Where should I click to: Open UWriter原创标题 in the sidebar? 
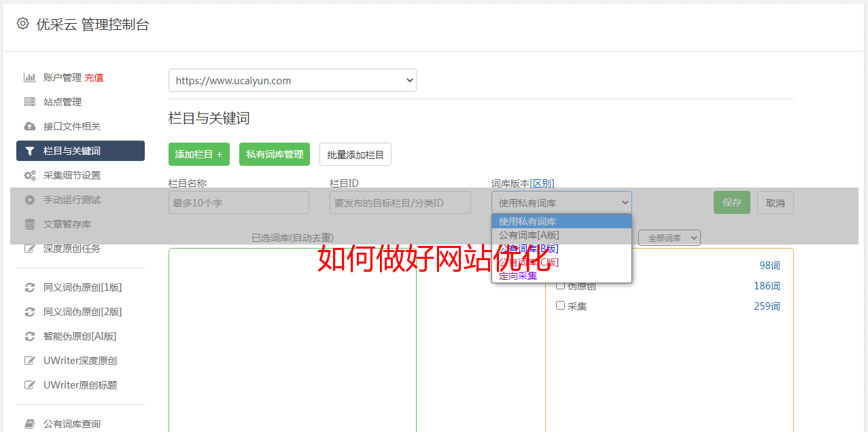80,385
